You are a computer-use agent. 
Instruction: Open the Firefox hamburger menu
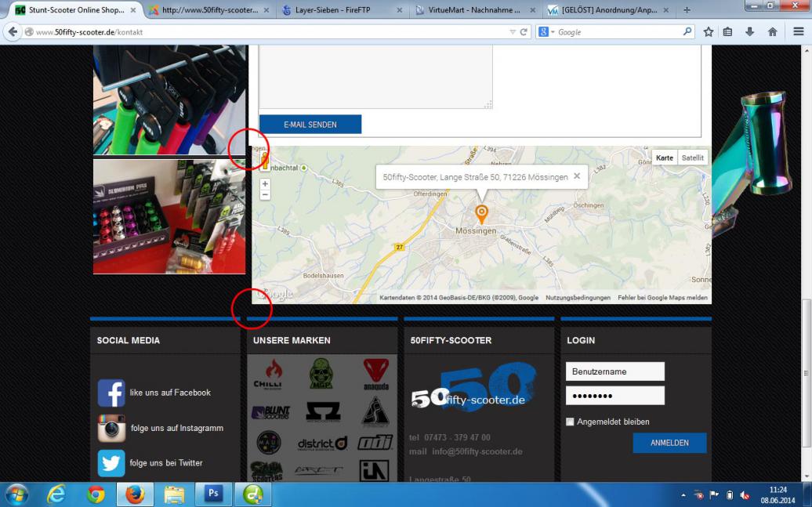(x=798, y=32)
